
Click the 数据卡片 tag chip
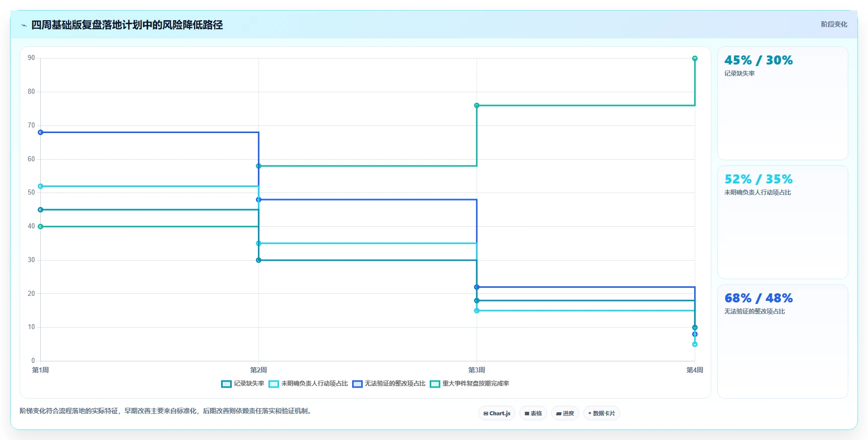pos(602,413)
